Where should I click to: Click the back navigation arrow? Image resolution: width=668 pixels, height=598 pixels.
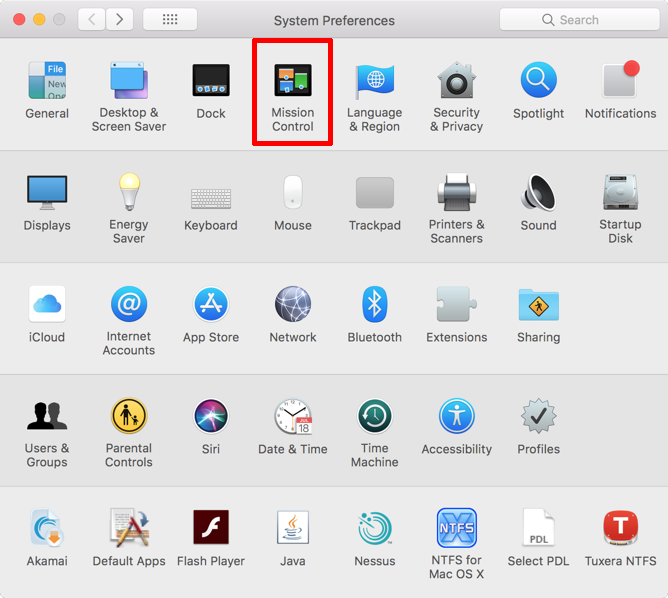[x=92, y=19]
